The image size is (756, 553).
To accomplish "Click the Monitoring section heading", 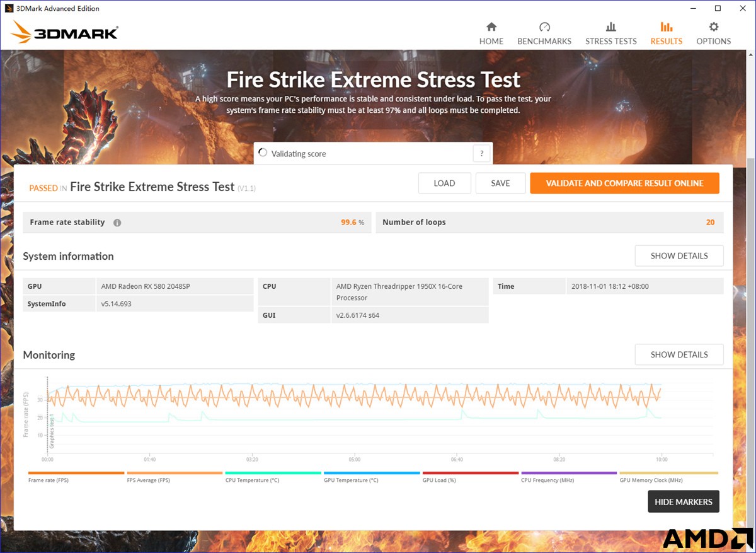I will coord(49,355).
